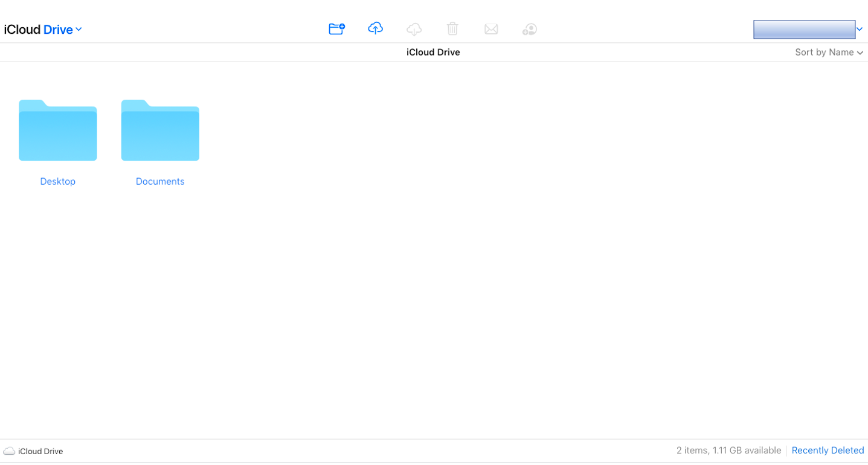Click the add people share icon

tap(530, 29)
